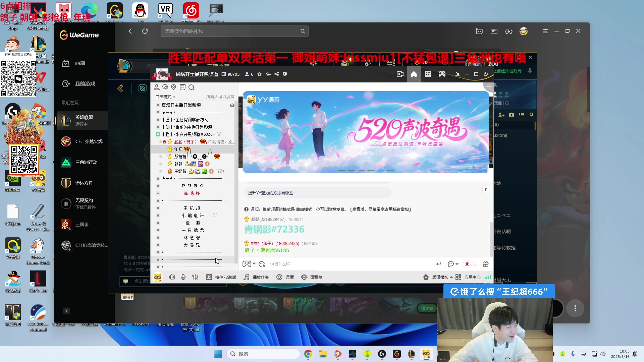This screenshot has width=644, height=362.
Task: Collapse the WeGame sidebar
Action: (x=66, y=311)
